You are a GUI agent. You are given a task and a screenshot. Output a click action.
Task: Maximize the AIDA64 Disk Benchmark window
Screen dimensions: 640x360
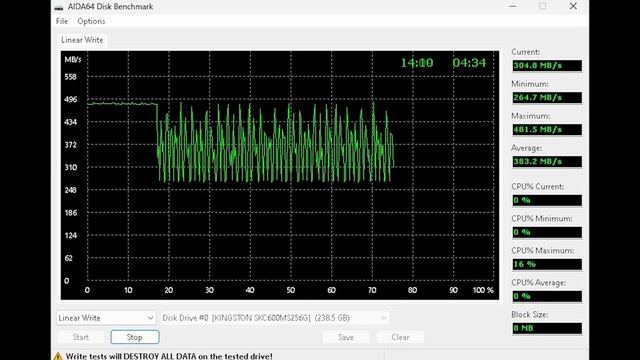pyautogui.click(x=542, y=6)
